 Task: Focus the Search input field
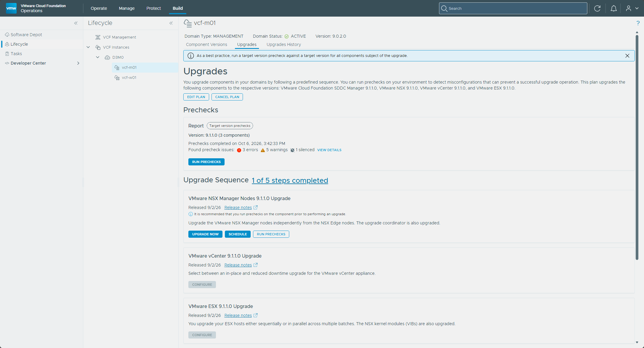513,8
